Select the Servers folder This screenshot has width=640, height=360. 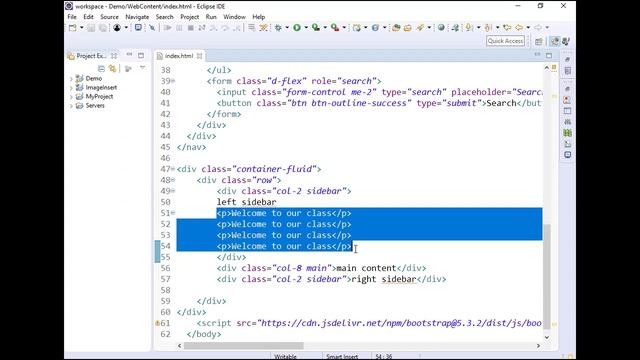tap(95, 106)
